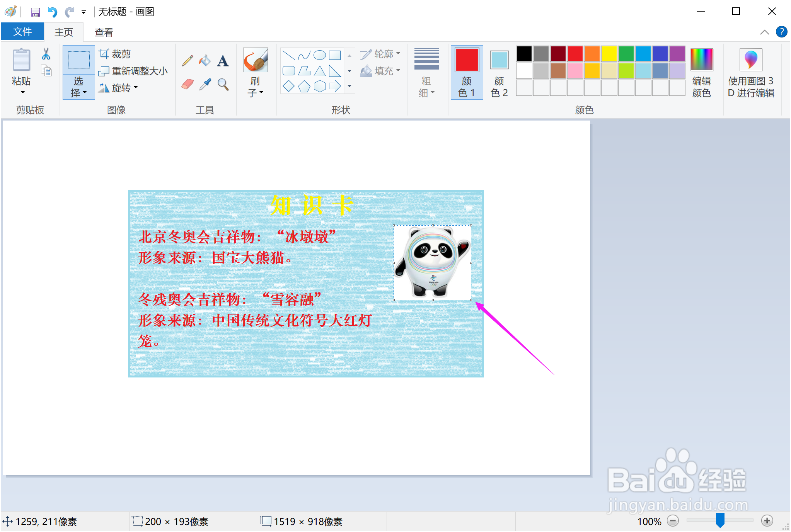Pick the black color swatch
This screenshot has height=532, width=791.
tap(524, 54)
